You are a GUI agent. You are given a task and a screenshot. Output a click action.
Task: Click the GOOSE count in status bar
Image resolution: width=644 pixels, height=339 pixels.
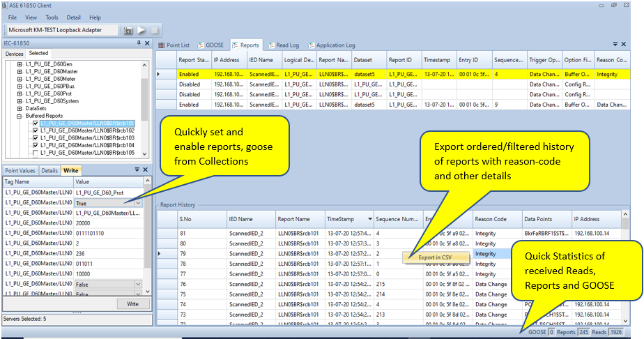coord(551,332)
